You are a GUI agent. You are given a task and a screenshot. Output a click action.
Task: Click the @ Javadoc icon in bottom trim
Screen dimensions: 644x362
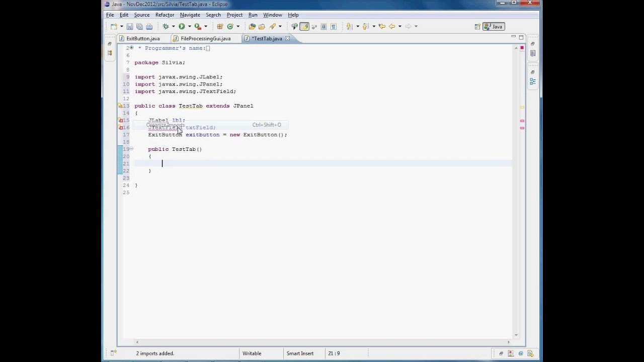tap(521, 353)
